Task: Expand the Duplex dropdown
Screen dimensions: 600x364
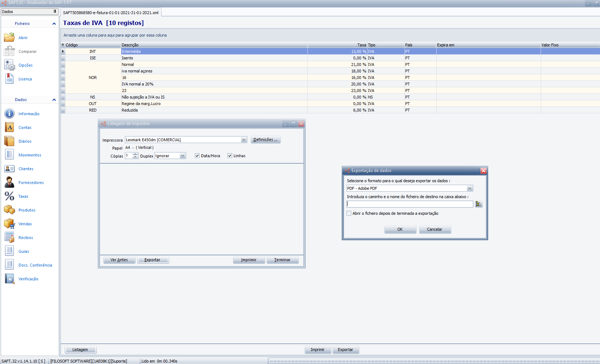Action: [182, 156]
